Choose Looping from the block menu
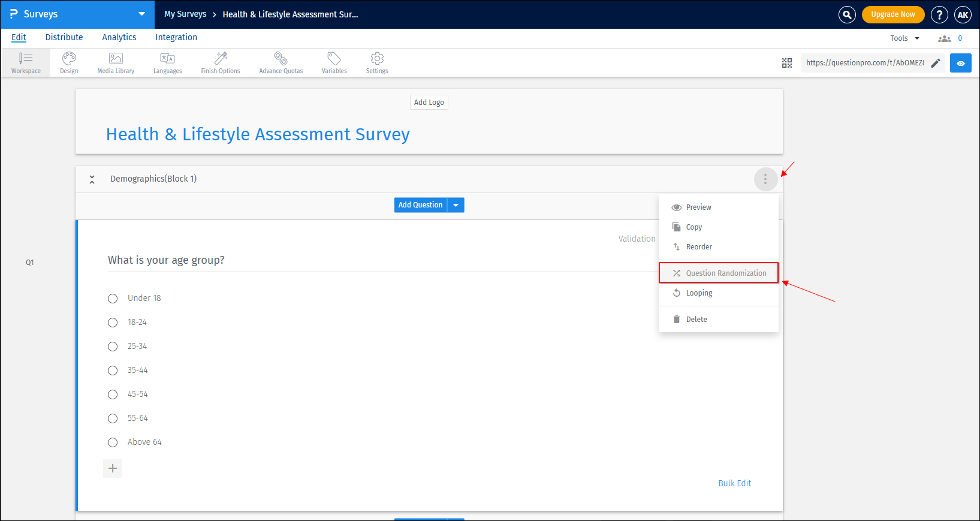Image resolution: width=980 pixels, height=521 pixels. click(719, 293)
